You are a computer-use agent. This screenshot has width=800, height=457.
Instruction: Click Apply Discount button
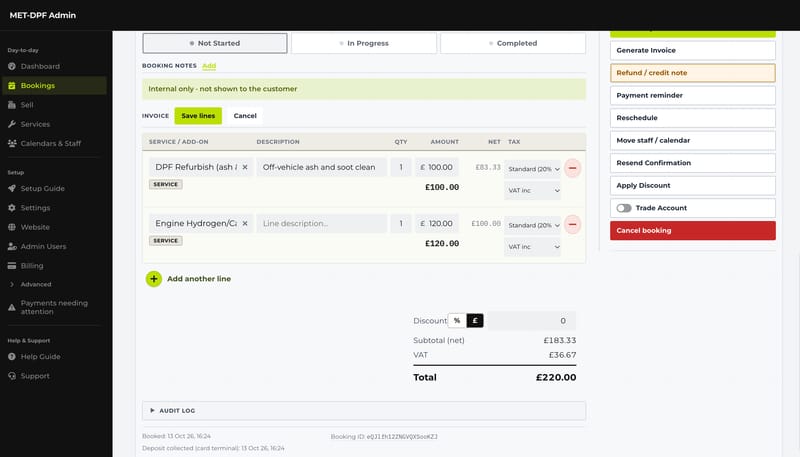[692, 186]
